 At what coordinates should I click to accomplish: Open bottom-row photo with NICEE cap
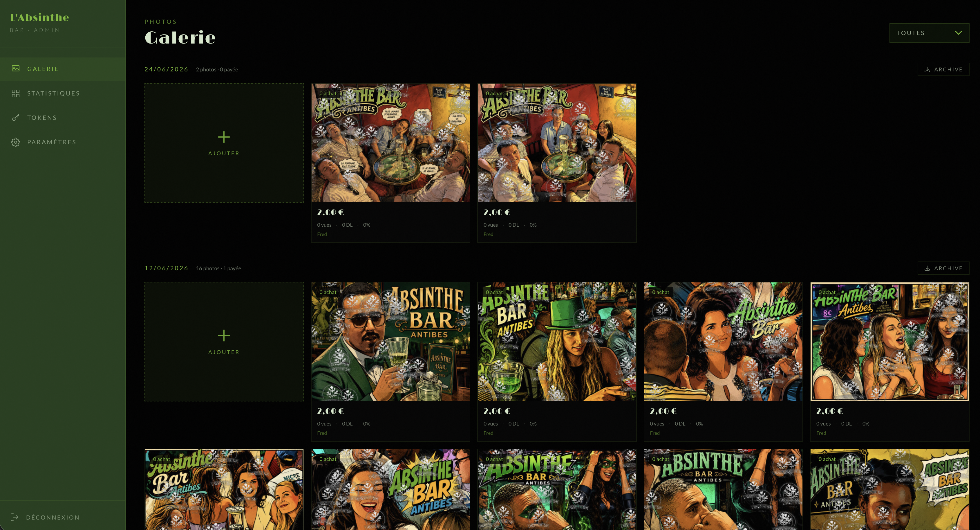coord(224,490)
